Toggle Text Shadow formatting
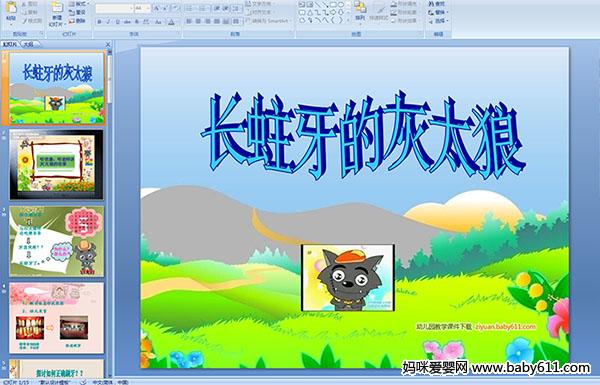Screen dimensions: 600x385 pyautogui.click(x=137, y=22)
